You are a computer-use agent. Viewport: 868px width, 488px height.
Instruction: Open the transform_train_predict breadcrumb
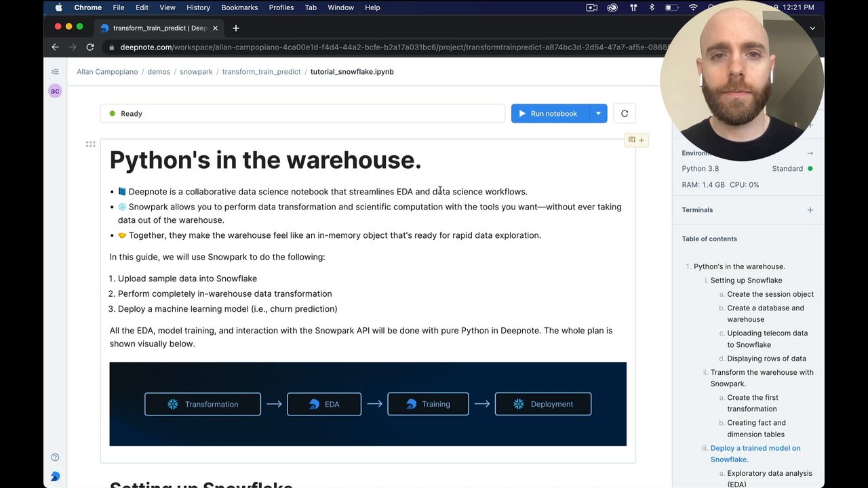[261, 71]
